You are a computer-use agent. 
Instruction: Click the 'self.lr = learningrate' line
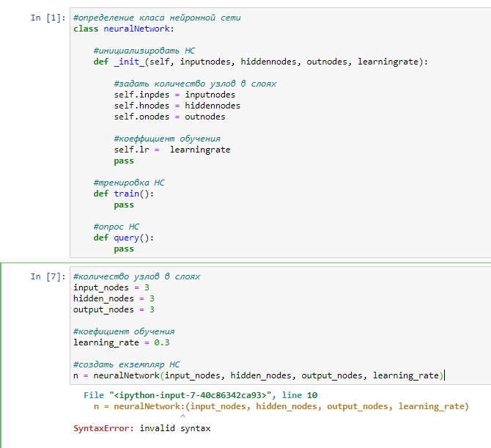point(172,150)
